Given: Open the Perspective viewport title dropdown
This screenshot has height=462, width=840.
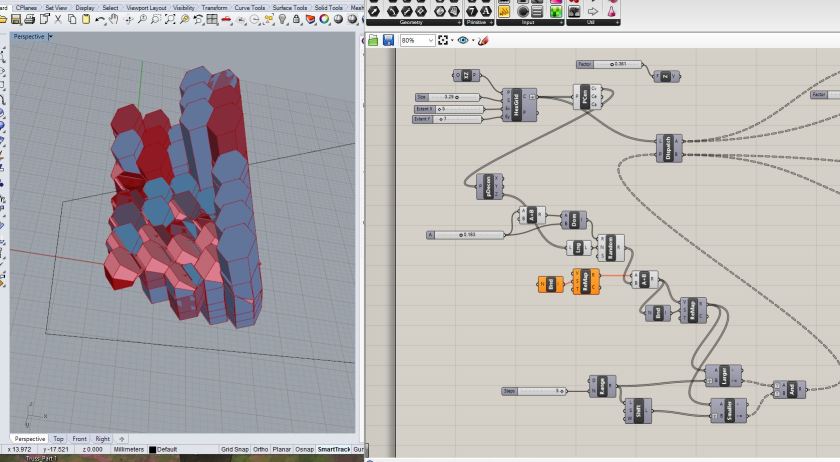Looking at the screenshot, I should [51, 36].
